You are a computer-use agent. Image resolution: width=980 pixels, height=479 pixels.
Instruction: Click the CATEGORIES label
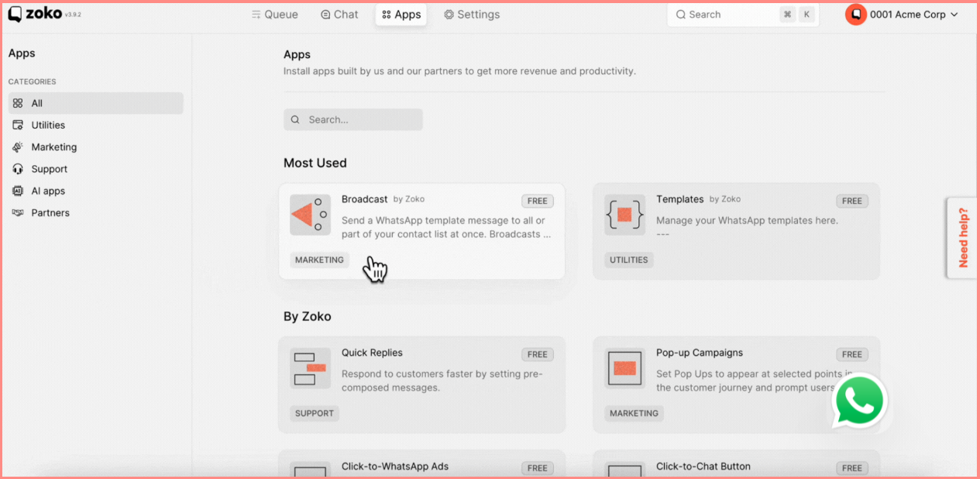coord(32,81)
